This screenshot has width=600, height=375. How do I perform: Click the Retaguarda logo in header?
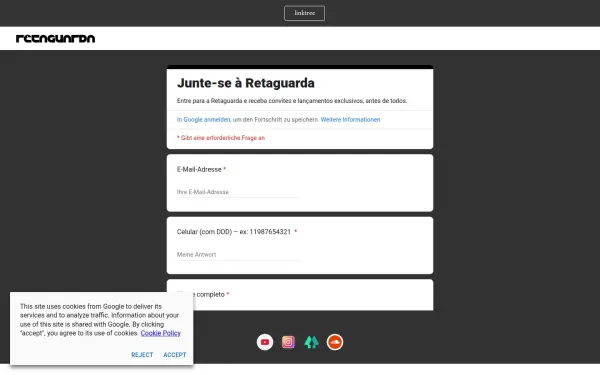(55, 38)
